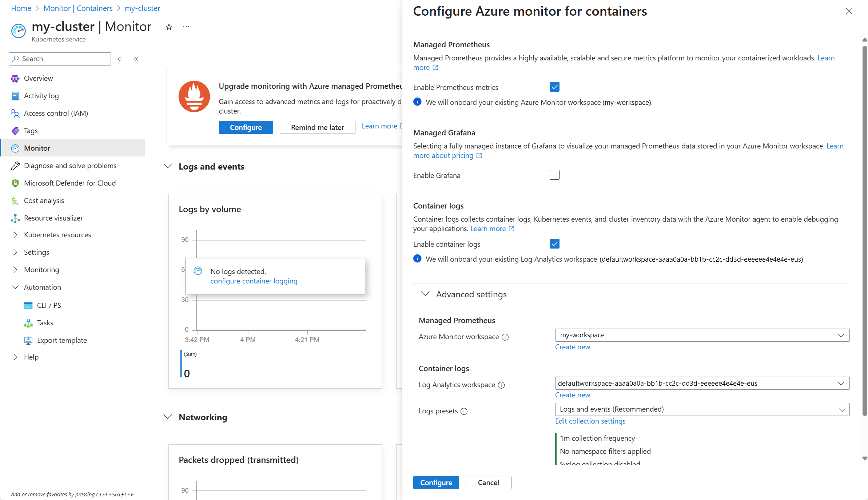This screenshot has width=868, height=500.
Task: Check the Enable Grafana checkbox
Action: (x=554, y=175)
